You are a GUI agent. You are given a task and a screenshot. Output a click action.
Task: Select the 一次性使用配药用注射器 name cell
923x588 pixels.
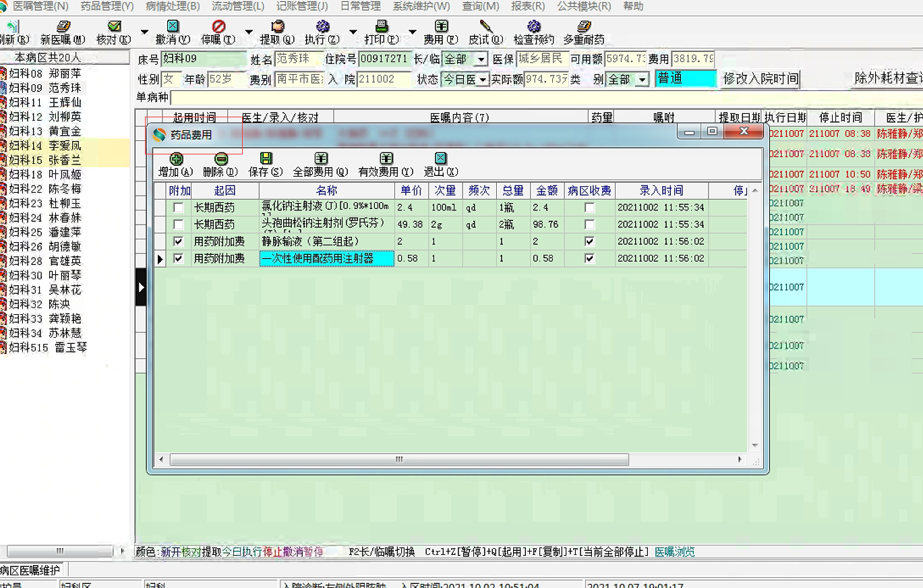click(326, 258)
